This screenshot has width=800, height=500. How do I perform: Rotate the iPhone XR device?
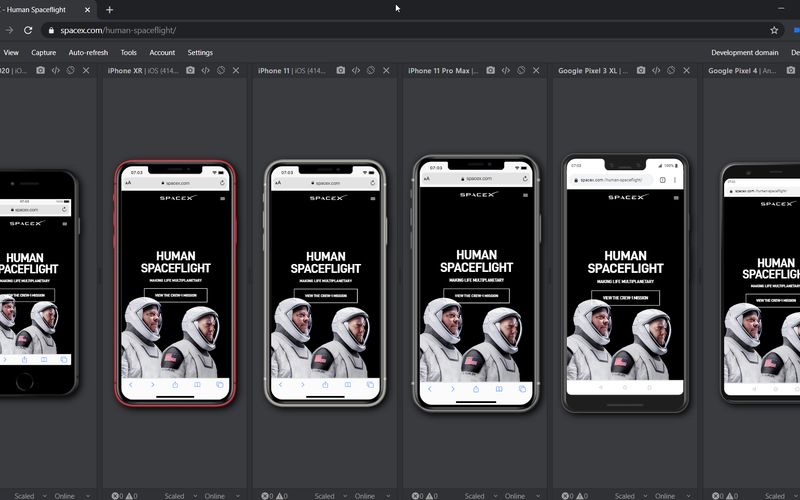click(221, 70)
